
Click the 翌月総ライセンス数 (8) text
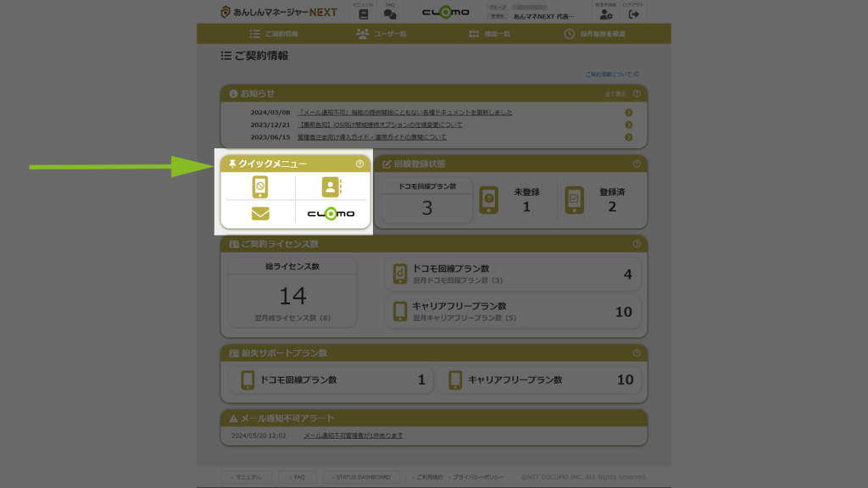pyautogui.click(x=292, y=319)
